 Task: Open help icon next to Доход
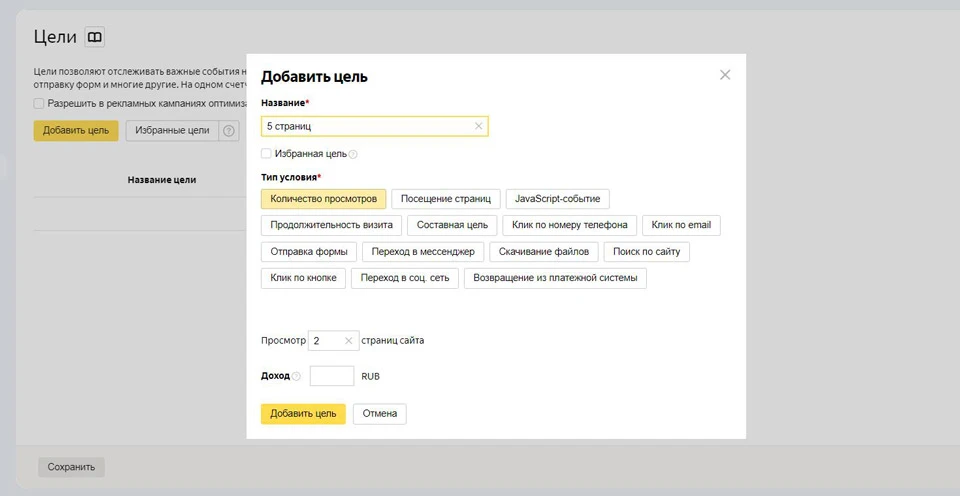296,376
